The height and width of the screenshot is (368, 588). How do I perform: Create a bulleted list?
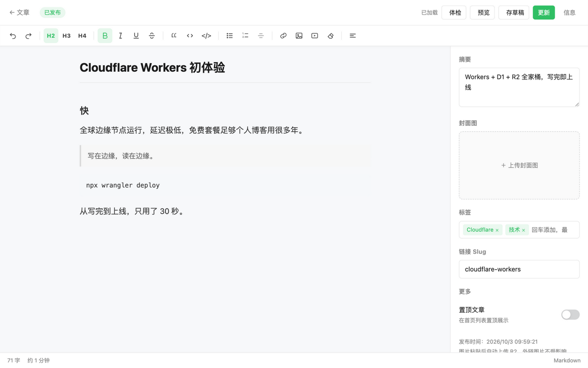click(230, 35)
